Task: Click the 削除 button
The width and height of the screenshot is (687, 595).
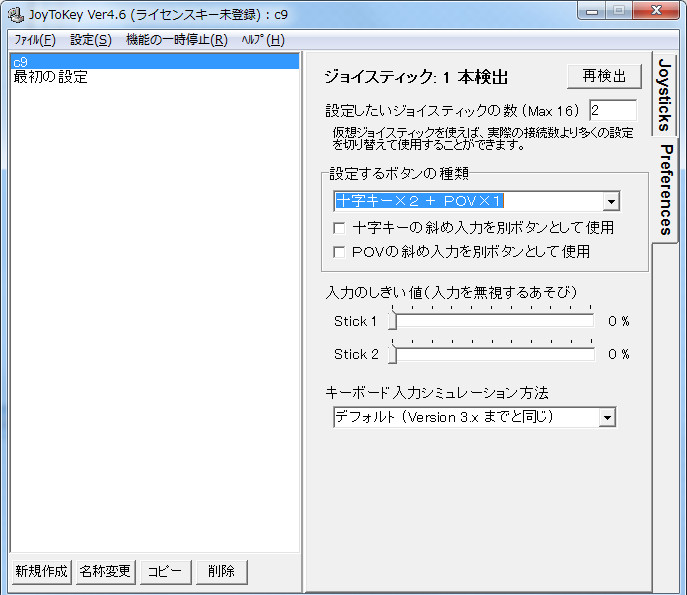Action: pos(222,571)
